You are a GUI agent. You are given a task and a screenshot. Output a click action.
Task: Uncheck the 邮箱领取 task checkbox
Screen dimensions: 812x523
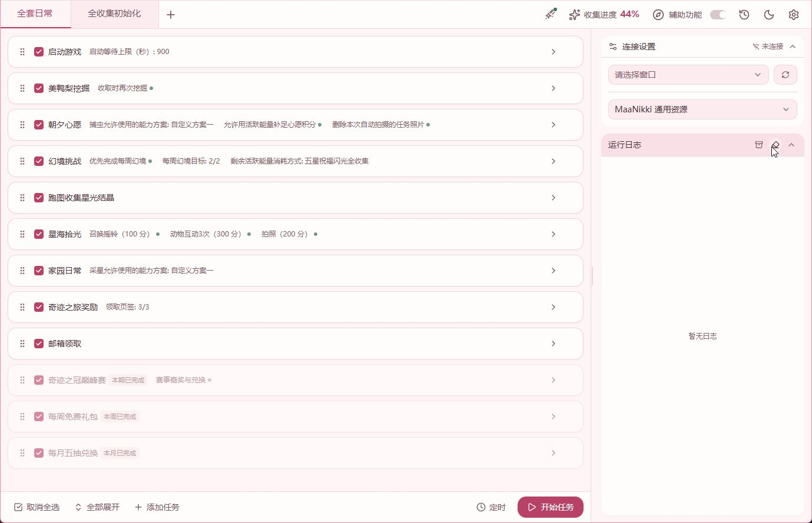tap(39, 344)
